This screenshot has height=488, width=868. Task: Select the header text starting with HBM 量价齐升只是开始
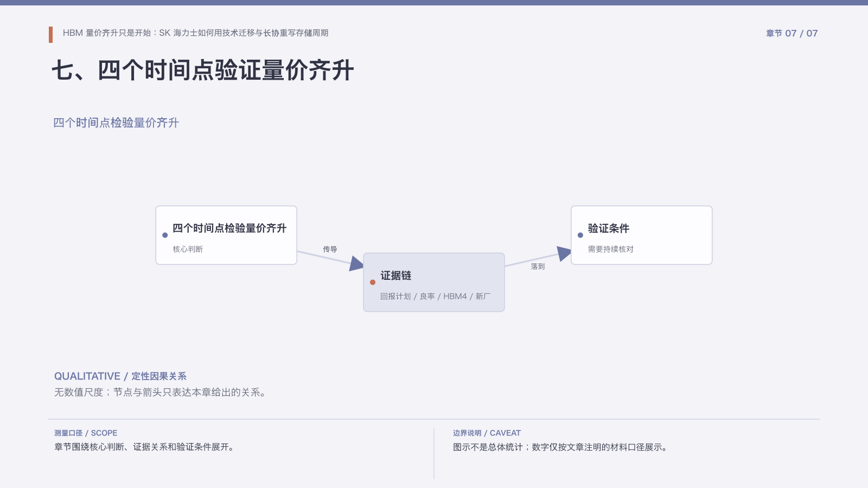tap(195, 33)
